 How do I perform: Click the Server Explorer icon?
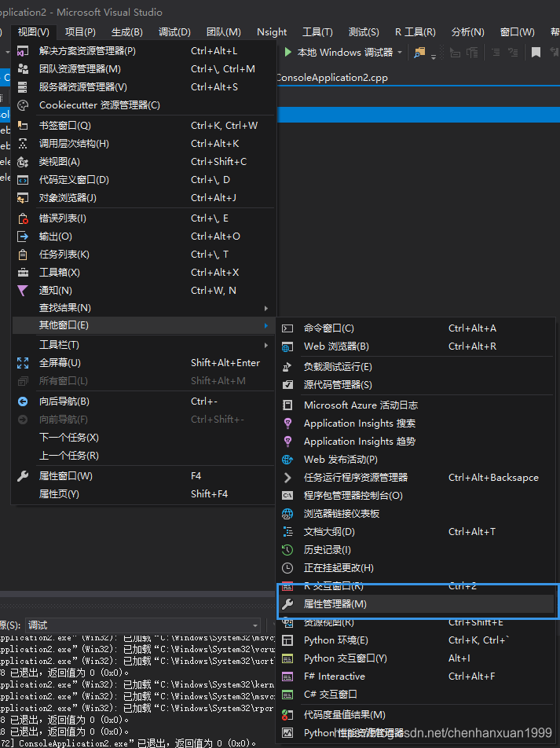[23, 87]
